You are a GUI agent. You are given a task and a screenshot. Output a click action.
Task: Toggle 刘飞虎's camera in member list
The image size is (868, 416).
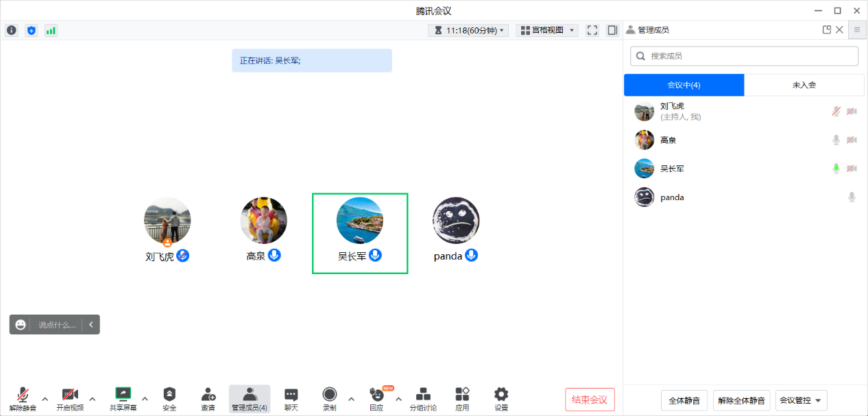tap(852, 111)
